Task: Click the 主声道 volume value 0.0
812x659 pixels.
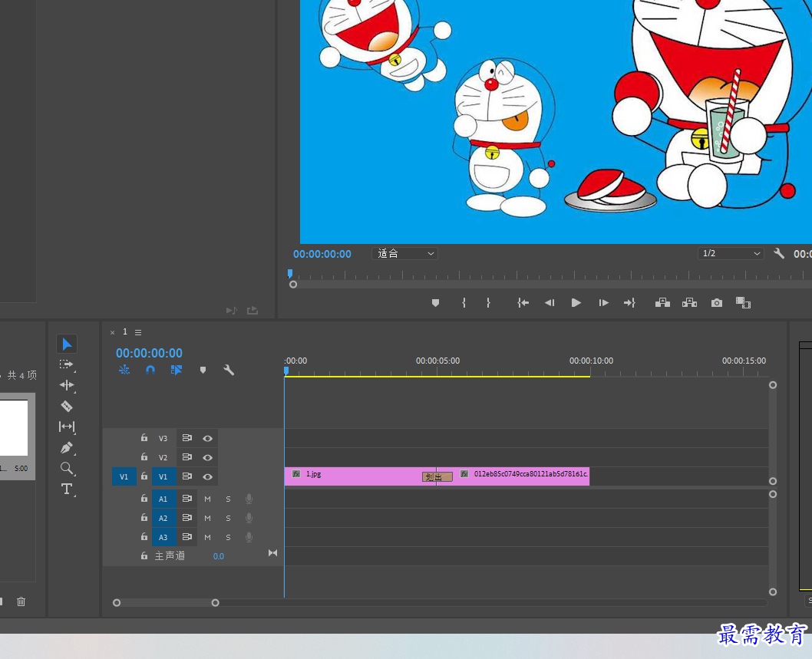Action: coord(219,556)
